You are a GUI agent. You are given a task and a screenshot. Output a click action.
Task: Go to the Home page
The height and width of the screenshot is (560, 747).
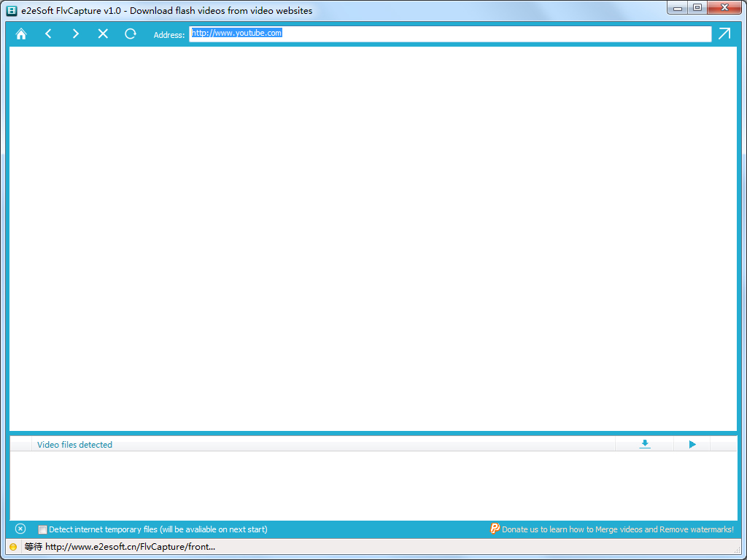pos(21,34)
